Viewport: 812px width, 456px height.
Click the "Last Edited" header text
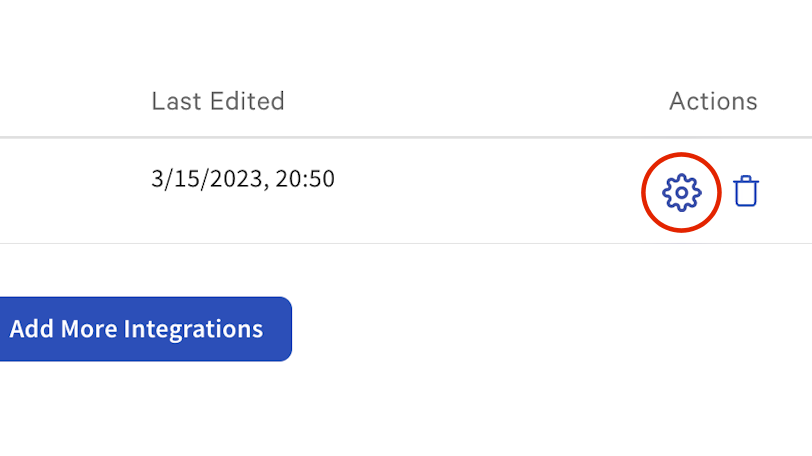point(218,101)
